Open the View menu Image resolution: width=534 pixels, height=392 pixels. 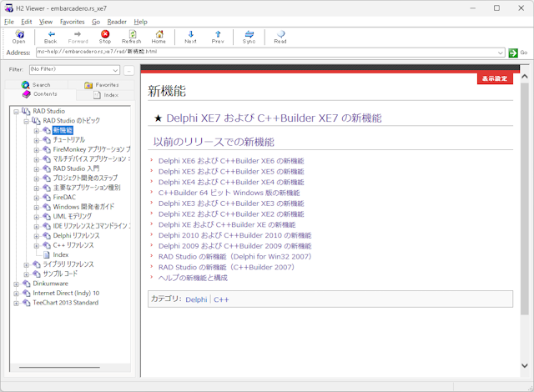click(46, 22)
